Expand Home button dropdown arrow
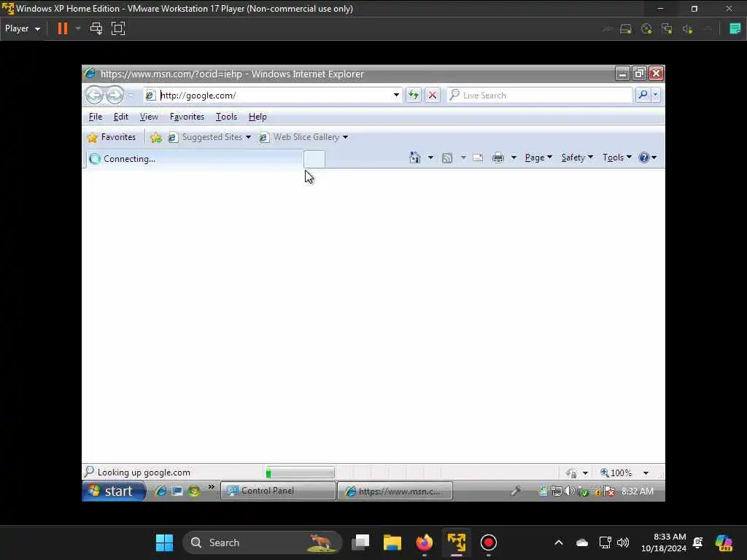The image size is (747, 560). [430, 157]
